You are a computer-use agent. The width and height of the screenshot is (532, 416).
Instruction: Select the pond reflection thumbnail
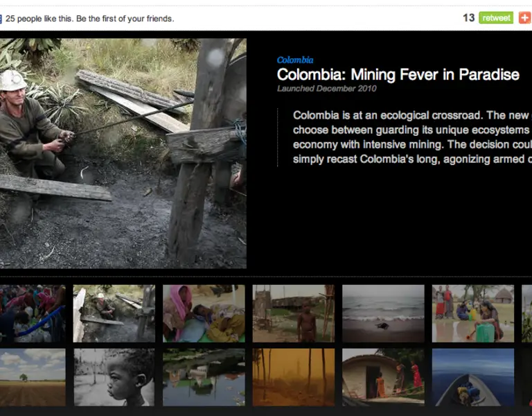(204, 377)
